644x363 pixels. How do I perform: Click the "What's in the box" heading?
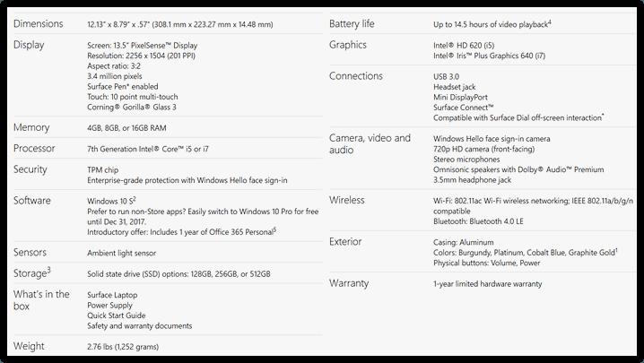(41, 300)
